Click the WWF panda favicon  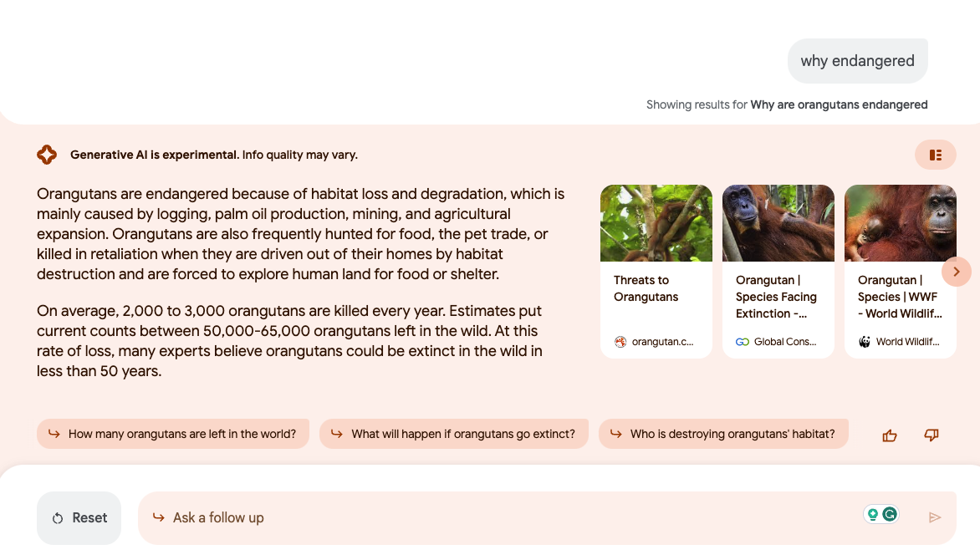coord(864,342)
